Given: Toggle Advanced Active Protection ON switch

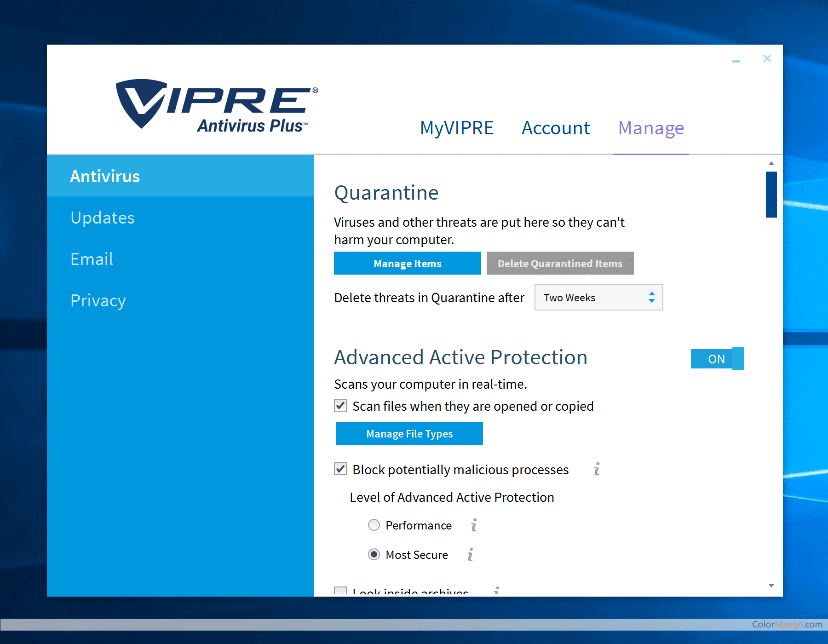Looking at the screenshot, I should [x=717, y=359].
